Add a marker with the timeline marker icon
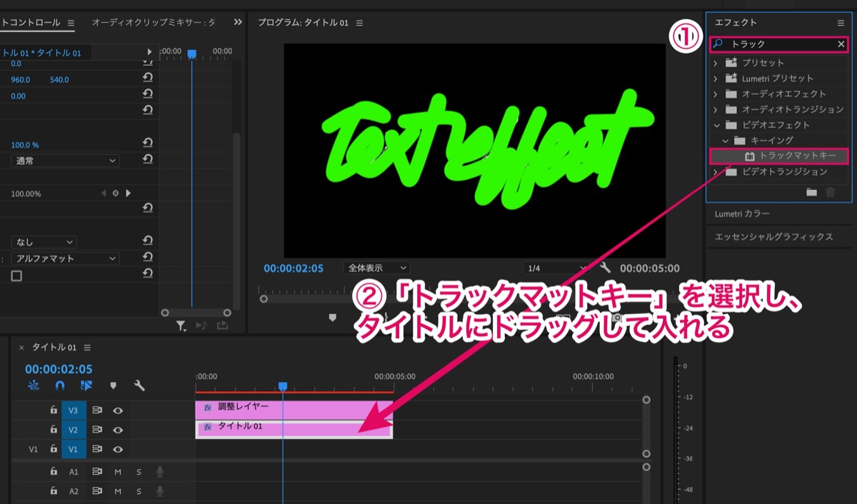Viewport: 857px width, 504px height. pyautogui.click(x=113, y=385)
